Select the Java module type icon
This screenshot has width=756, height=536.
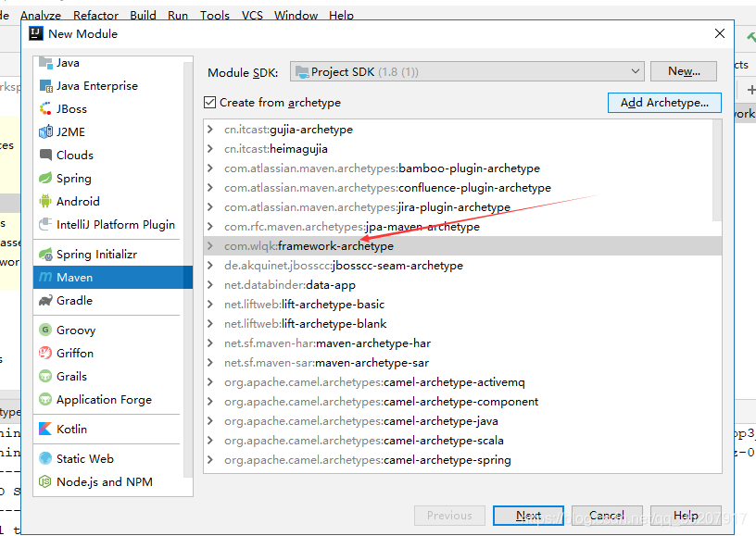pyautogui.click(x=45, y=63)
